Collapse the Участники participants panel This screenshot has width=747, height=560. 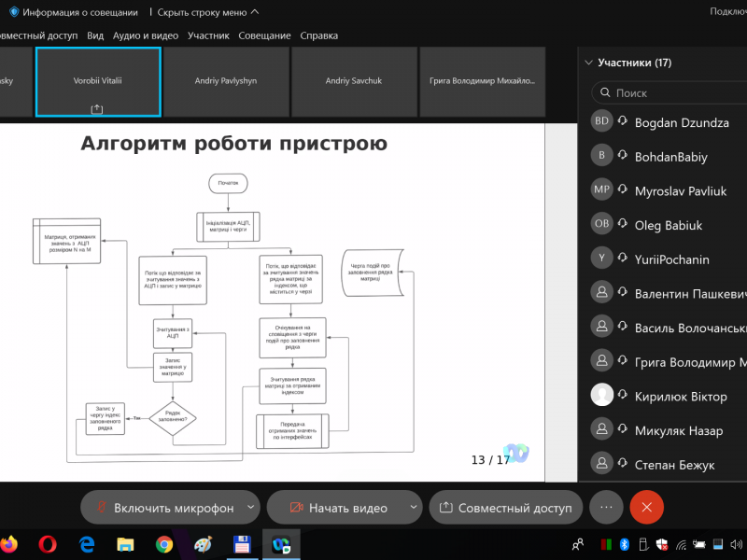(588, 63)
